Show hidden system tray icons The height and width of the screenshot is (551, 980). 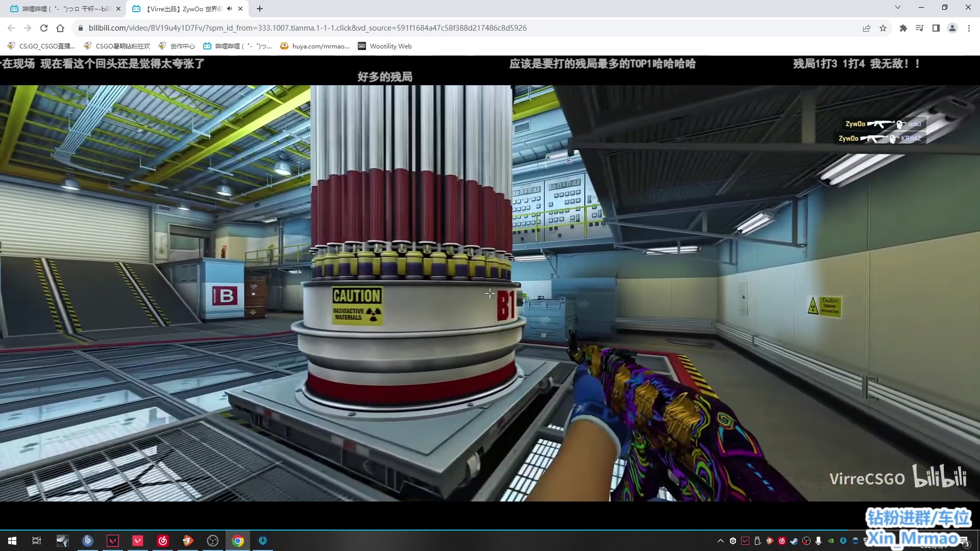(721, 541)
